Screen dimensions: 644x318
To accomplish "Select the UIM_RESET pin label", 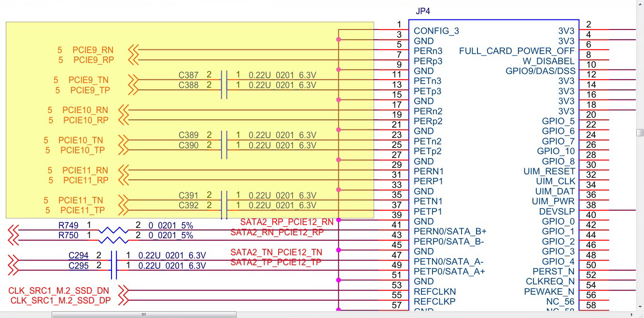I will pyautogui.click(x=549, y=171).
